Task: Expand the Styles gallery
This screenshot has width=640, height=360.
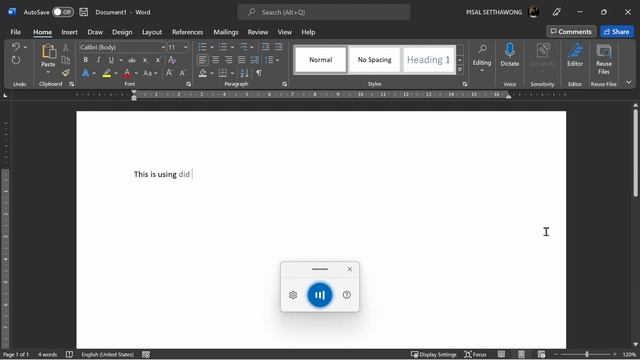Action: [460, 70]
